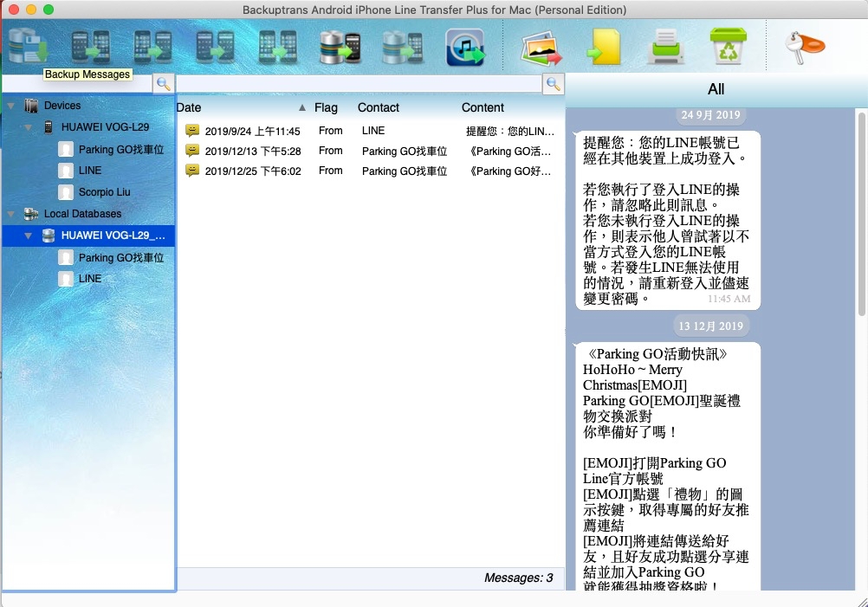Click the Backup Messages toolbar icon

(x=29, y=47)
